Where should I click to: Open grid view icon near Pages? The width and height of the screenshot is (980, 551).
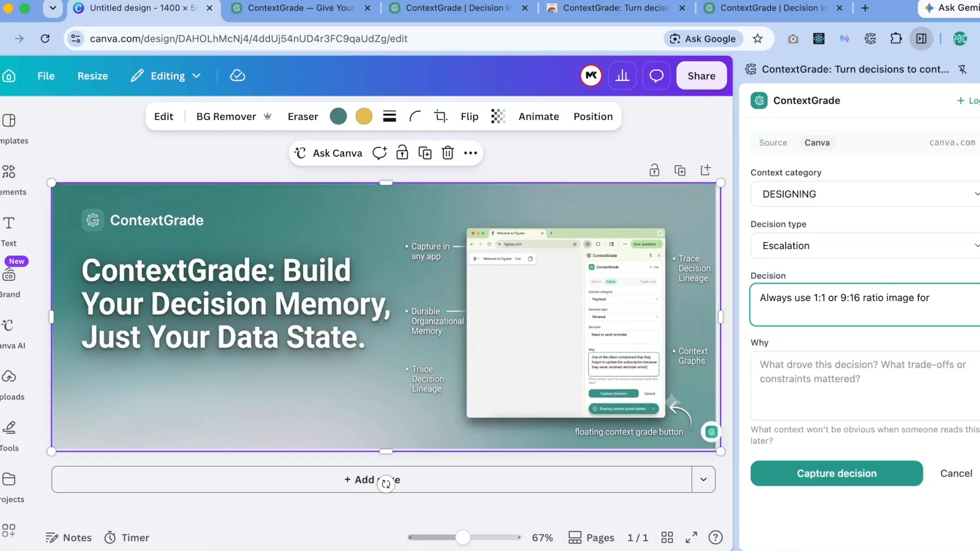667,538
